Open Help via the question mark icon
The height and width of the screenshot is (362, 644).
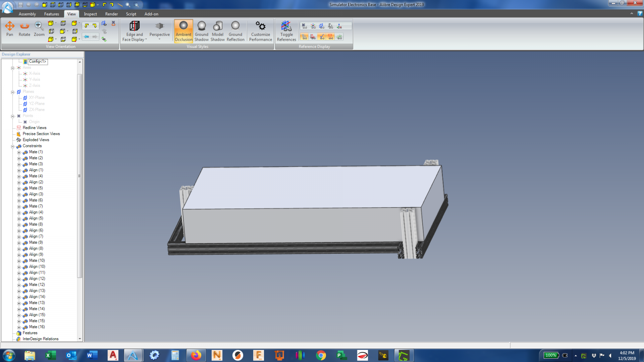[x=640, y=14]
